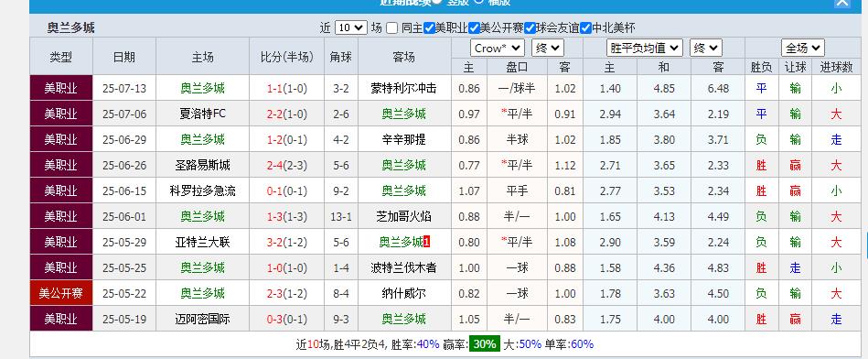Click the 盘口 column header
Viewport: 868px width, 359px height.
pos(517,67)
